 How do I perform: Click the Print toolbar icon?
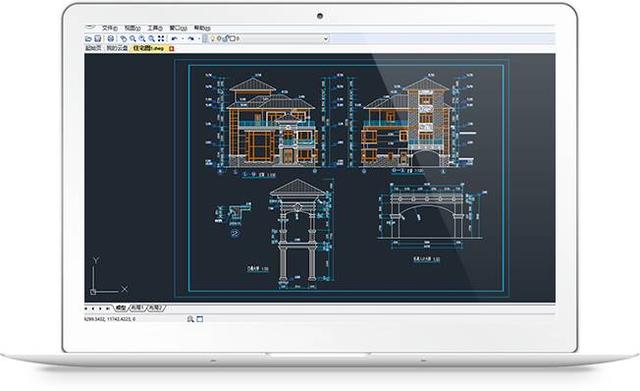111,39
